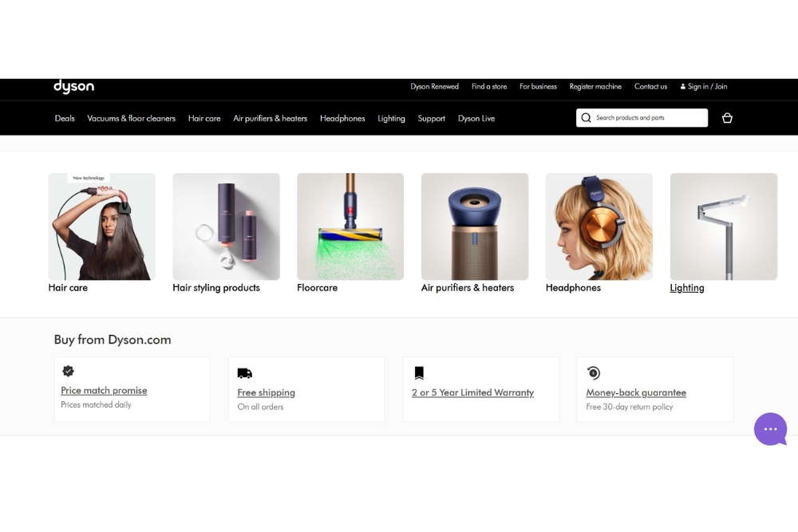The image size is (798, 532).
Task: Click 'Buy from Dyson.com' heading
Action: coord(113,340)
